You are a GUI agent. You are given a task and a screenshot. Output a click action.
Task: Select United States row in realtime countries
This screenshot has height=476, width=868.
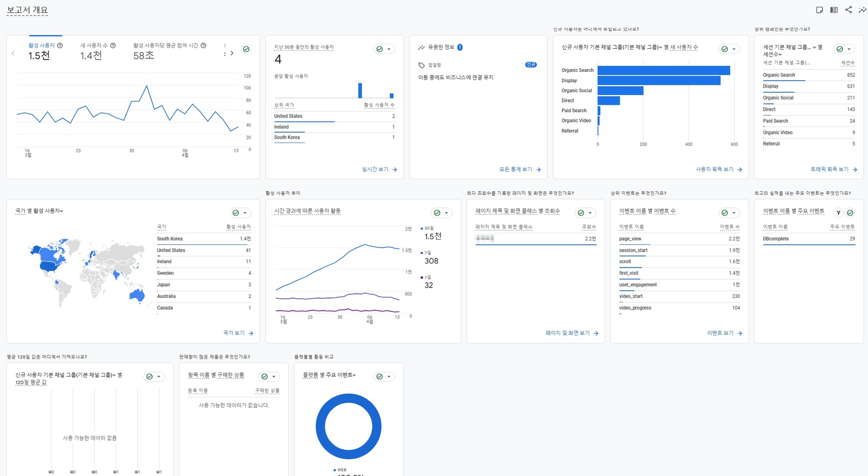pyautogui.click(x=335, y=116)
